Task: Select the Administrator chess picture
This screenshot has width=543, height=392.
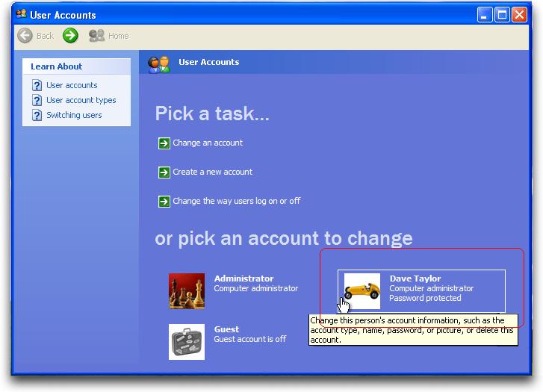Action: click(187, 291)
